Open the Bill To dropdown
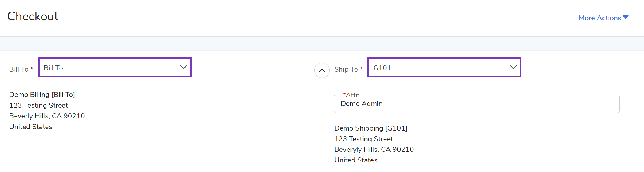 110,68
